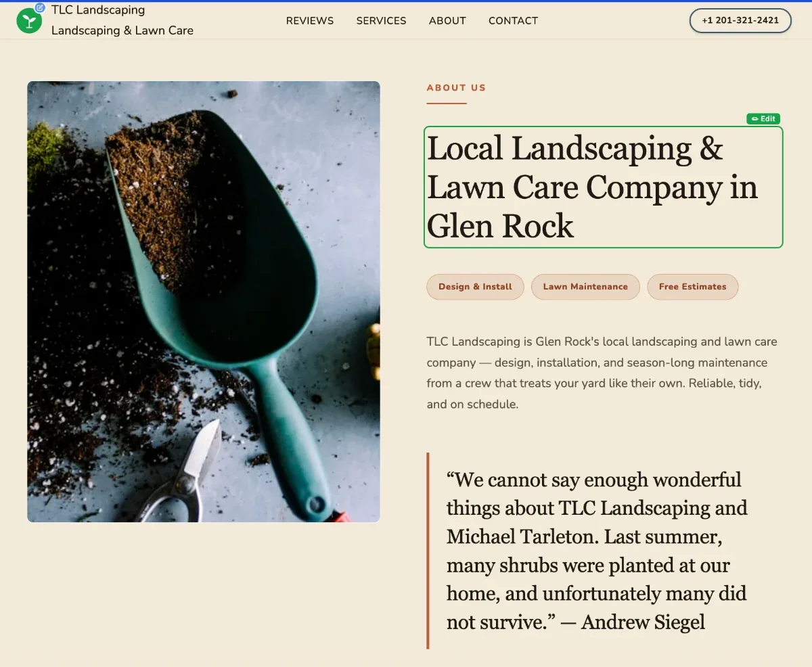Select the Design & Install pill

[x=475, y=287]
